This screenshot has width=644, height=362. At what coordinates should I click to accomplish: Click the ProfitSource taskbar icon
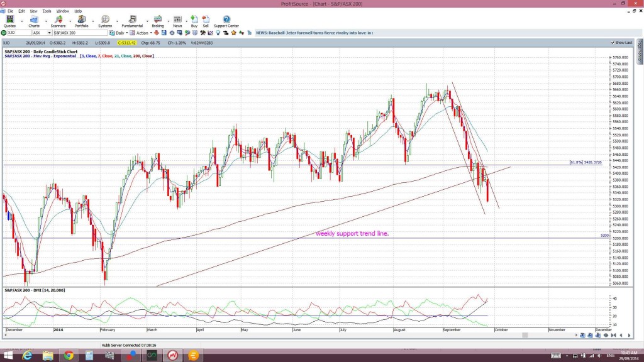point(172,356)
